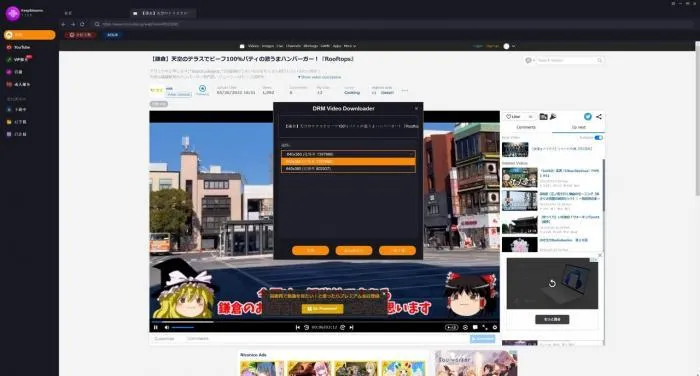This screenshot has height=376, width=700.
Task: Pause the video playback
Action: pos(156,327)
